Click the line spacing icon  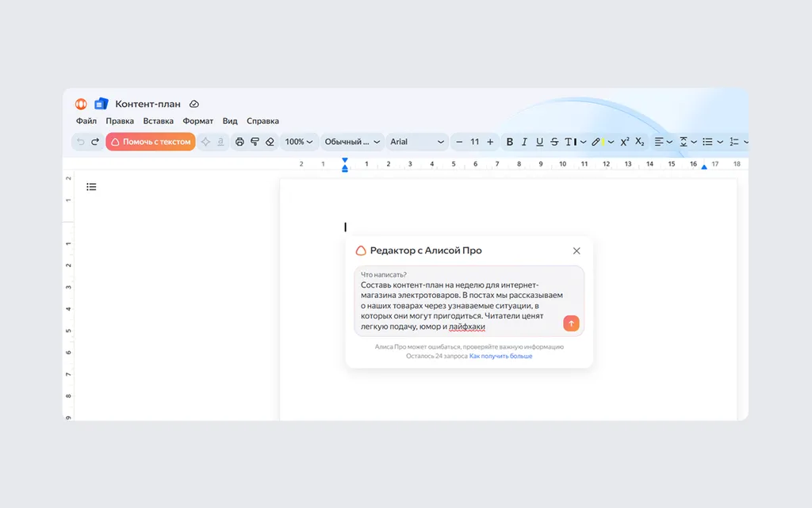click(684, 142)
